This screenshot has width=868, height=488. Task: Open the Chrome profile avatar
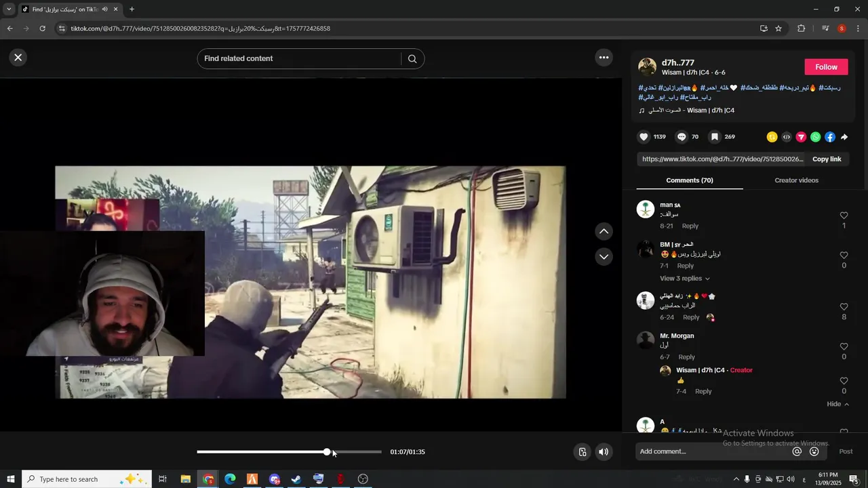pyautogui.click(x=842, y=28)
